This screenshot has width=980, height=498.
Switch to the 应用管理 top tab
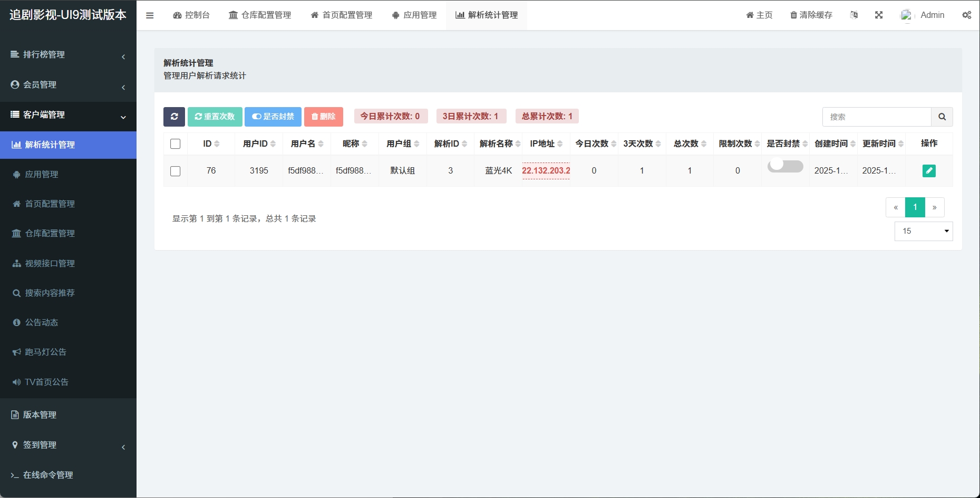[x=414, y=15]
